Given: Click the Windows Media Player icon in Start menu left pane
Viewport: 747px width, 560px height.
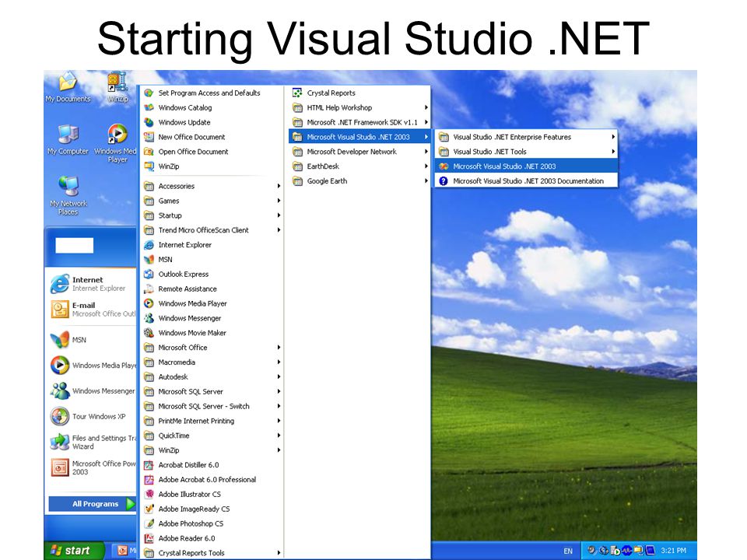Looking at the screenshot, I should (x=60, y=366).
